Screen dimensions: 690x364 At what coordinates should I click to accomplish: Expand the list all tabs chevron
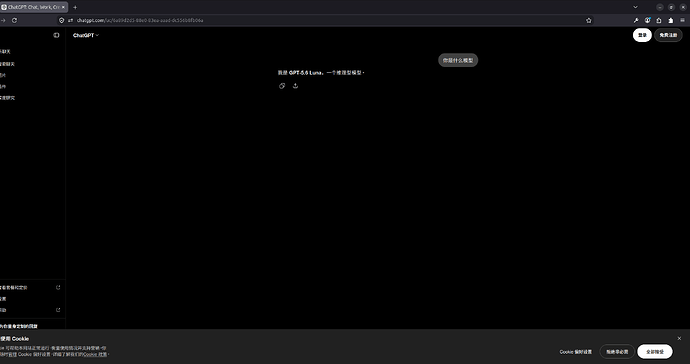635,7
